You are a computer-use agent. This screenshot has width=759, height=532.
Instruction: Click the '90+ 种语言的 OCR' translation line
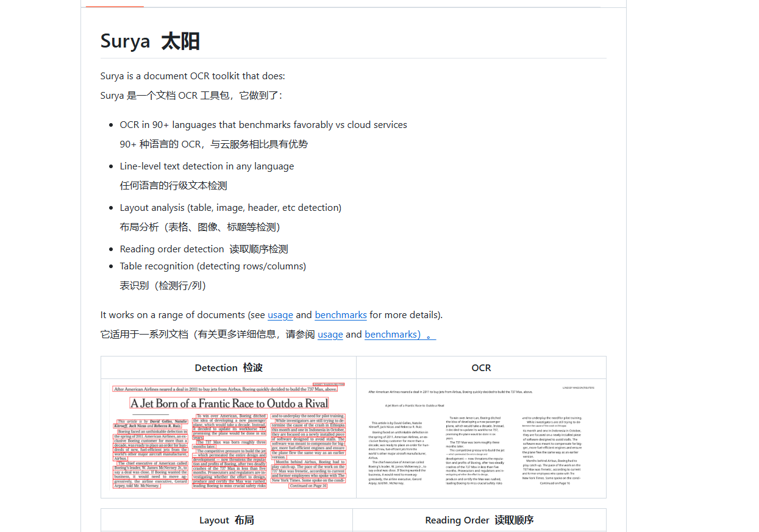coord(214,144)
